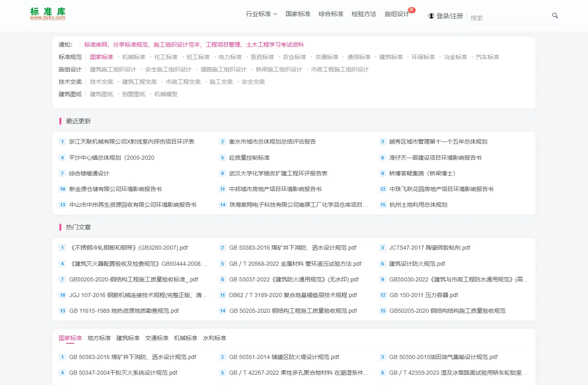Open 市政工程施工组织设计 link
The image size is (588, 385).
click(340, 69)
